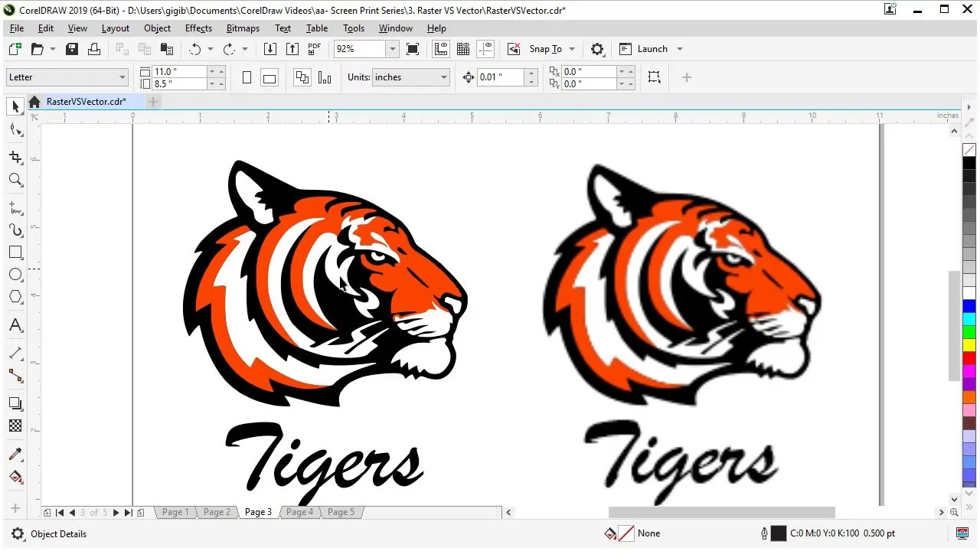Open the zoom level 92% dropdown
The width and height of the screenshot is (980, 551).
393,49
